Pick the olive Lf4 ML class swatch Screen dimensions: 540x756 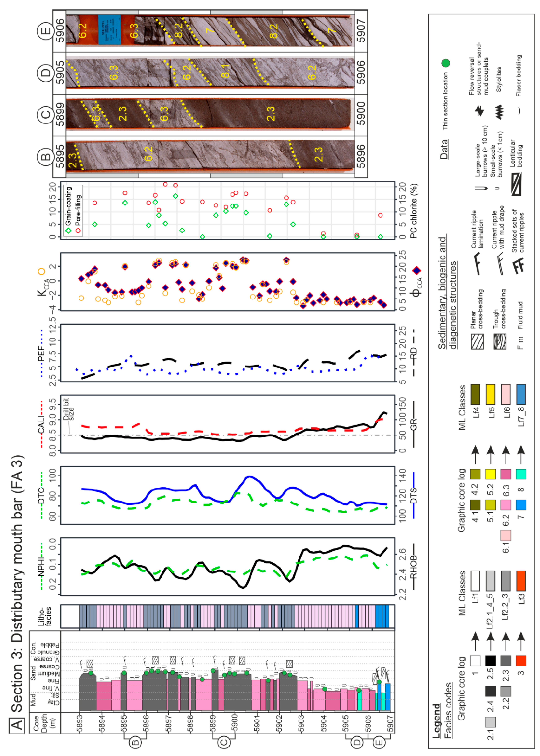[475, 394]
